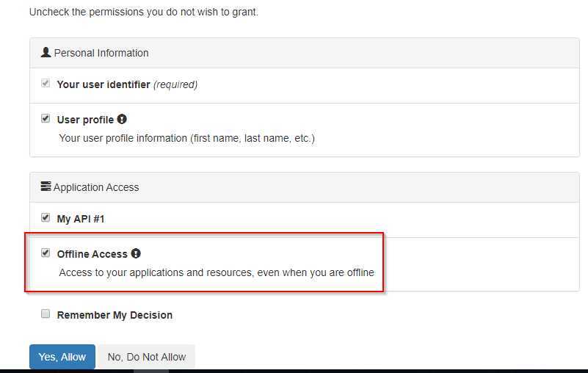
Task: Click the info icon beside User profile
Action: [122, 119]
